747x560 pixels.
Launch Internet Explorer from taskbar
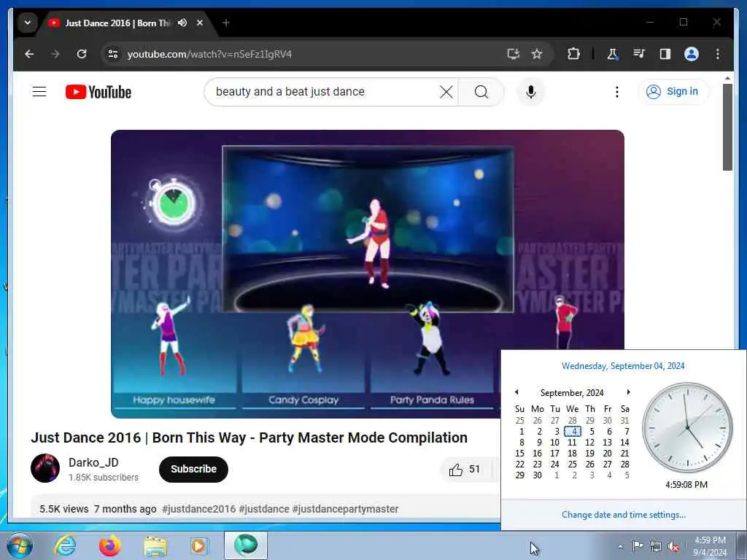(65, 545)
